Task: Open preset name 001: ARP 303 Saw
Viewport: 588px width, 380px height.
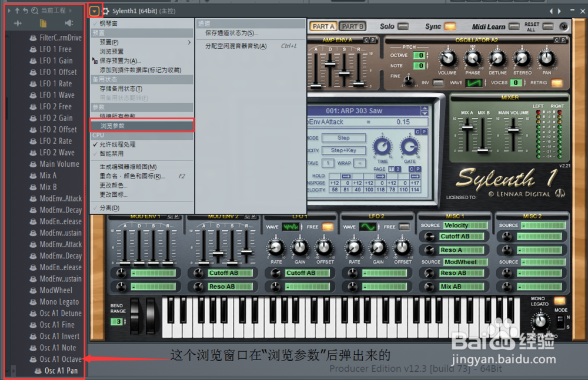Action: 355,110
